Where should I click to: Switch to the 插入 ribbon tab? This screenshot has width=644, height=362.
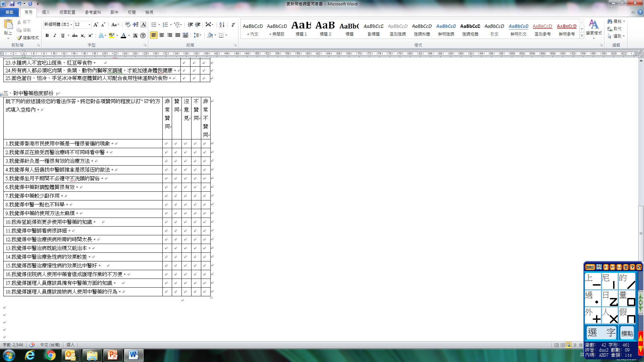[x=46, y=12]
